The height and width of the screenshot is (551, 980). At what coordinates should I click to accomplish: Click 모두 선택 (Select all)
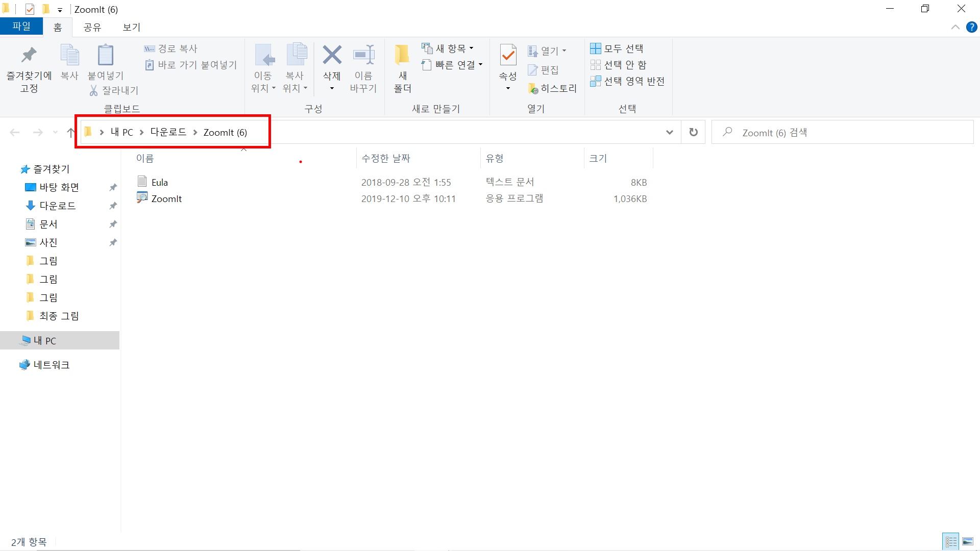617,48
